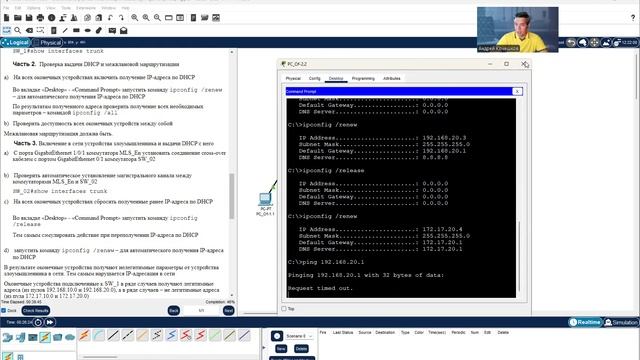Image resolution: width=640 pixels, height=360 pixels.
Task: Choose the Inspect magnifier tool
Action: pyautogui.click(x=18, y=31)
